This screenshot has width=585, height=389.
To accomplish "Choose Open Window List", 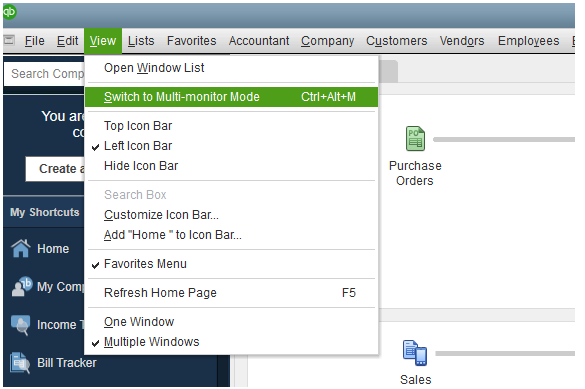I will 231,68.
